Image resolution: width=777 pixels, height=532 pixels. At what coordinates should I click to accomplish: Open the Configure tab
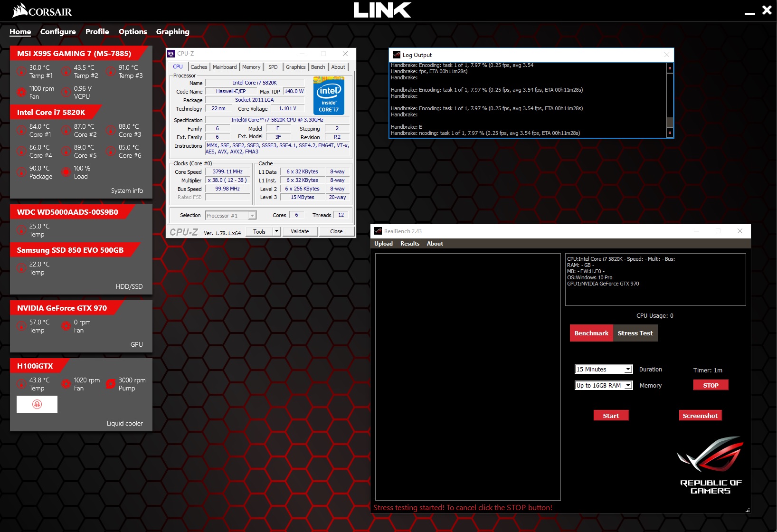[x=58, y=32]
